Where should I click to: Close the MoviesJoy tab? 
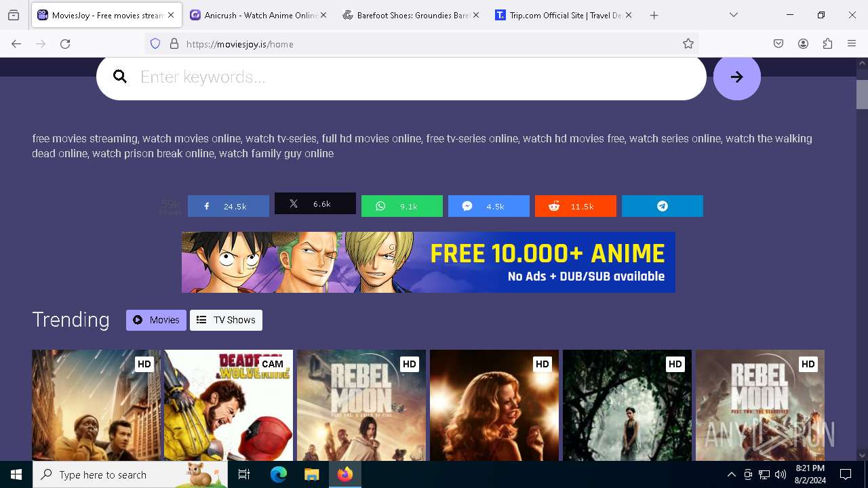click(171, 15)
